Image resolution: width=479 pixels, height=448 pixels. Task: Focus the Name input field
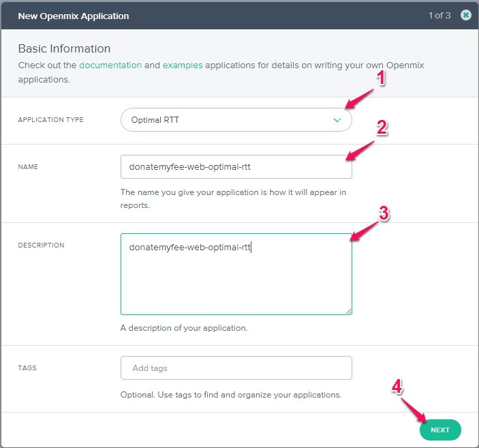coord(236,167)
